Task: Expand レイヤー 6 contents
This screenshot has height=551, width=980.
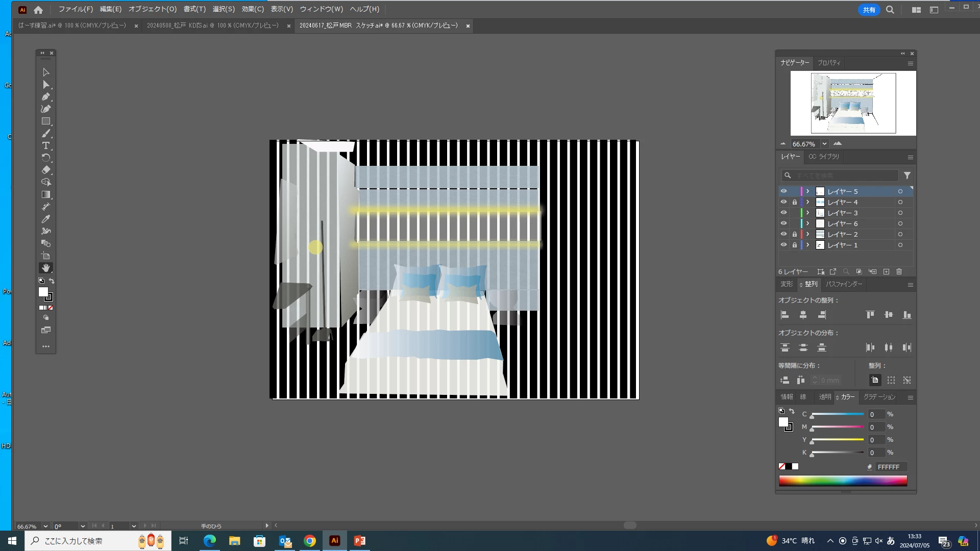Action: [807, 223]
